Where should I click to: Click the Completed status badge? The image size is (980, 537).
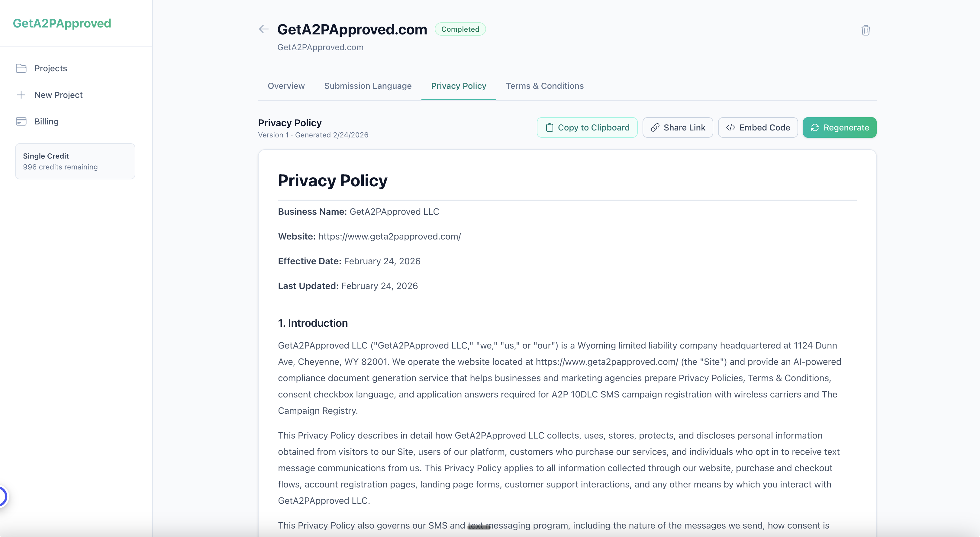(x=460, y=29)
